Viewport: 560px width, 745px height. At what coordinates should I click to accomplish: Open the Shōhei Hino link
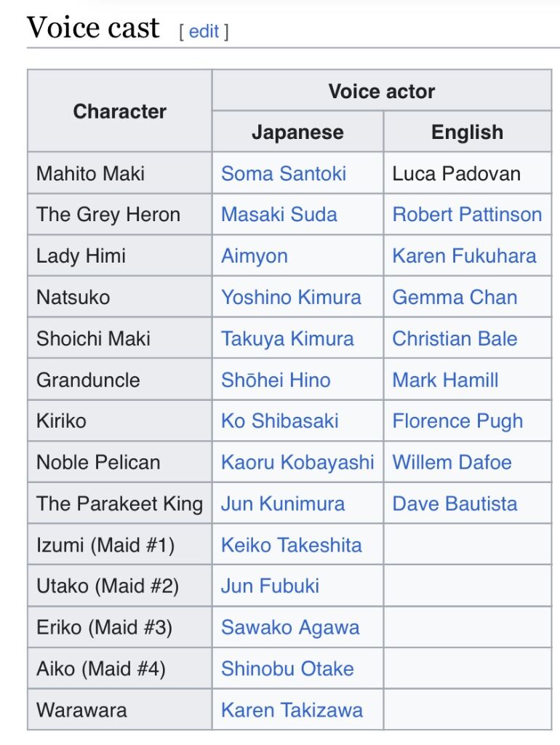[x=276, y=380]
